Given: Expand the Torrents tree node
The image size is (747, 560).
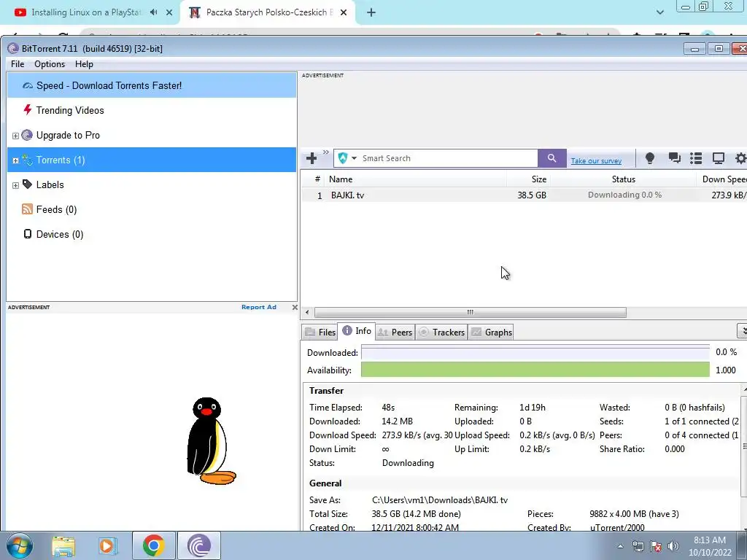Looking at the screenshot, I should pyautogui.click(x=16, y=160).
